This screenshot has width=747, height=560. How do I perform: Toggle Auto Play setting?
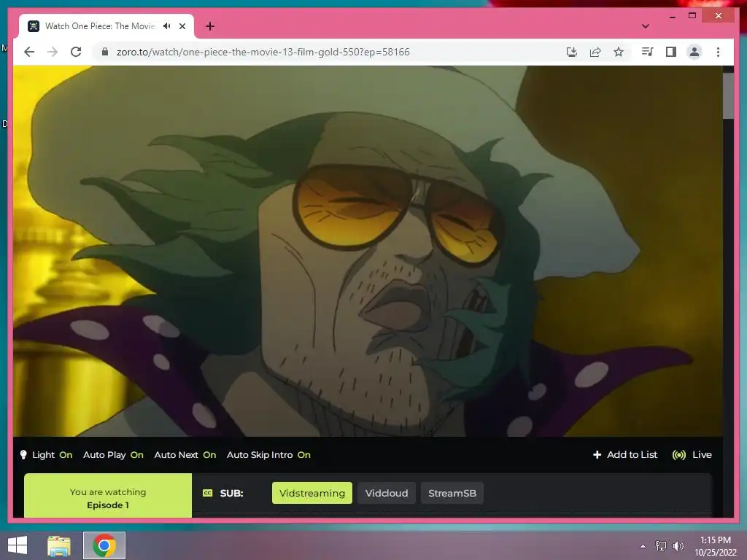pyautogui.click(x=113, y=455)
